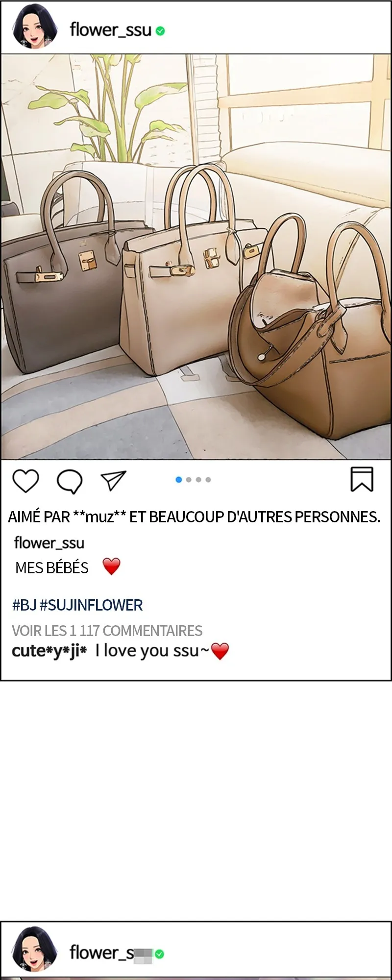Open the #SUJINFLOWER hashtag
392x980 pixels.
click(x=91, y=605)
